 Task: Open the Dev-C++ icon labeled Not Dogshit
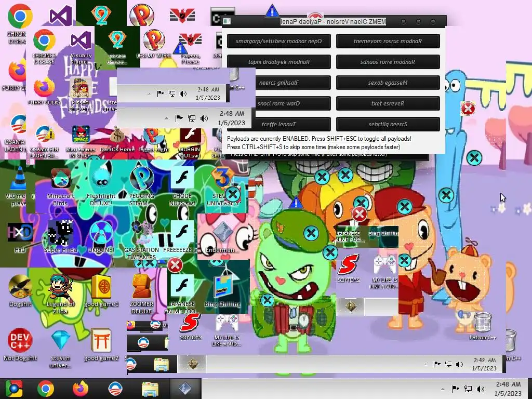[x=20, y=344]
